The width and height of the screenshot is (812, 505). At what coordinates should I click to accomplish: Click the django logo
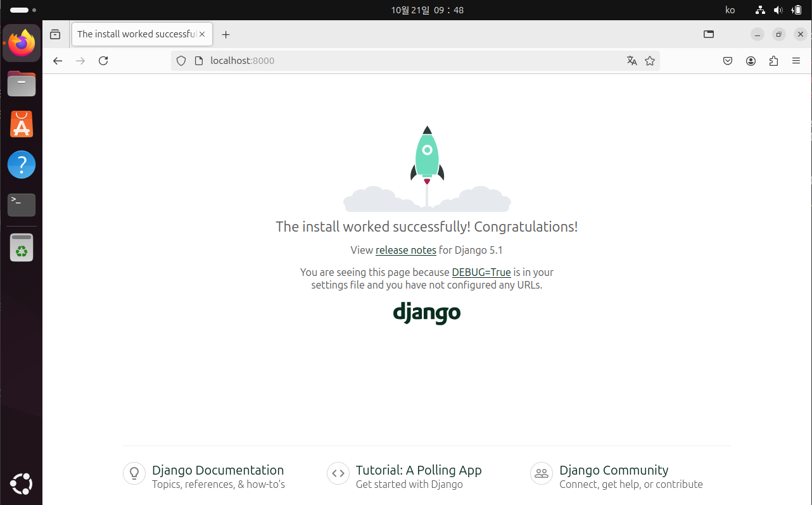(427, 313)
